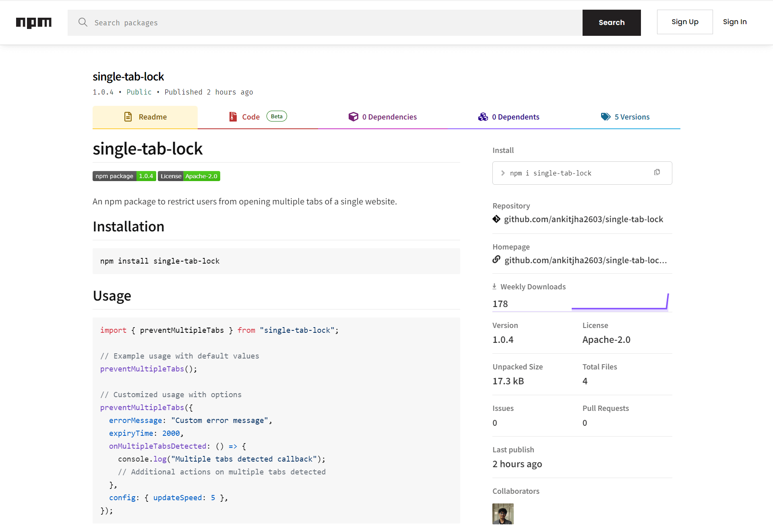Screen dimensions: 773x532
Task: Click the Dependencies cube icon
Action: pos(352,117)
